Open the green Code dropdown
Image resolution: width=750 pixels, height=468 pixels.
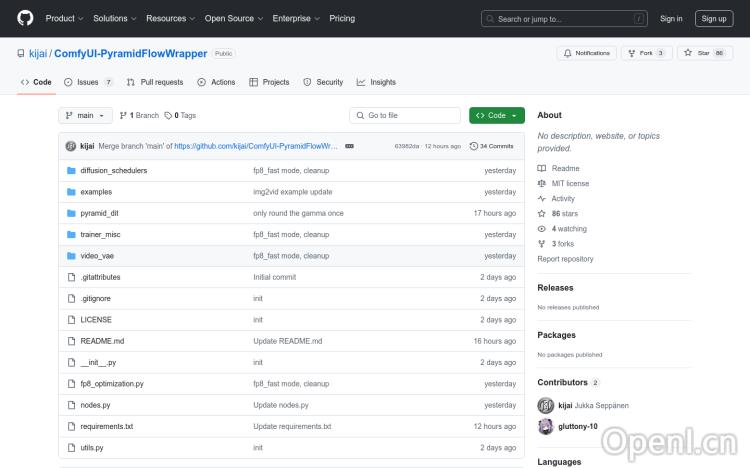(496, 115)
